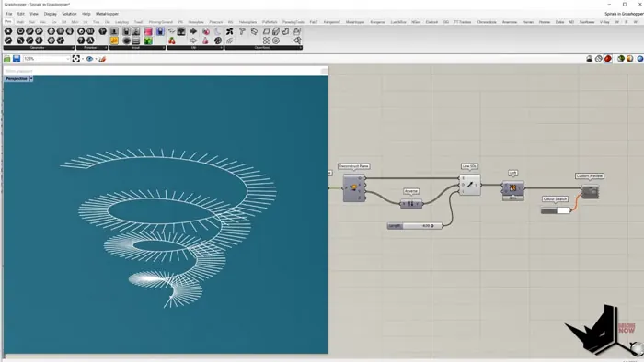Click the paint bucket icon in toolbar
Viewport: 644px width, 362px height.
(x=297, y=40)
